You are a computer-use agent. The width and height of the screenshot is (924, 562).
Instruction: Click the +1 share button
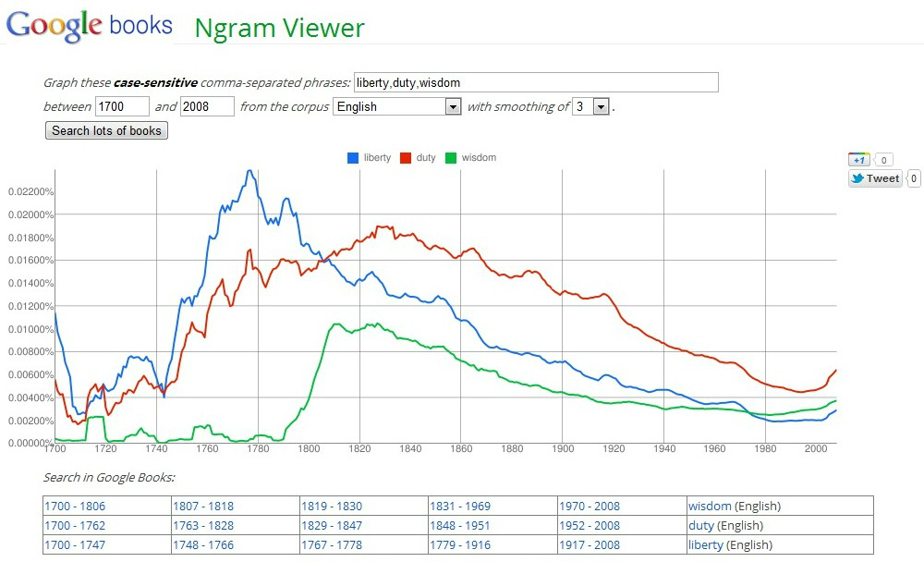pos(857,159)
